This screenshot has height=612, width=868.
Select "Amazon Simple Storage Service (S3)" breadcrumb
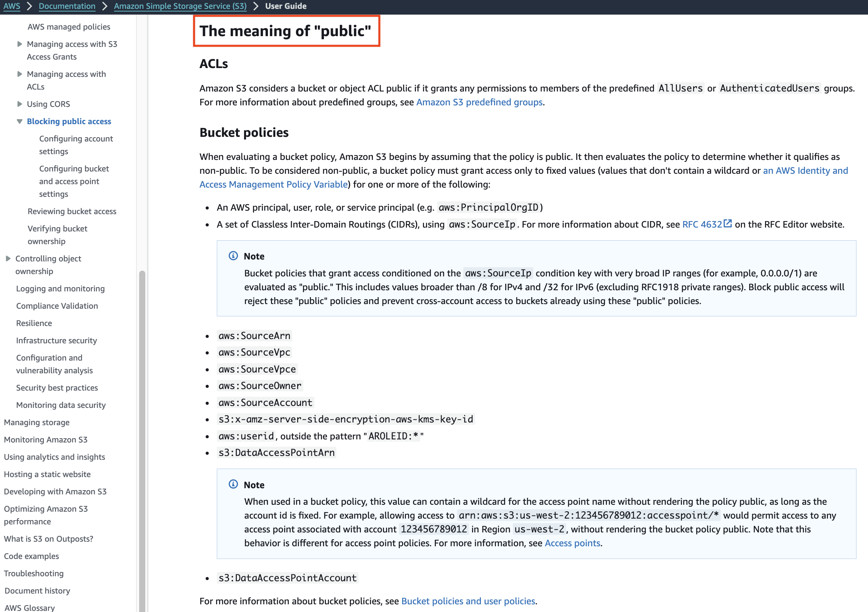(180, 6)
